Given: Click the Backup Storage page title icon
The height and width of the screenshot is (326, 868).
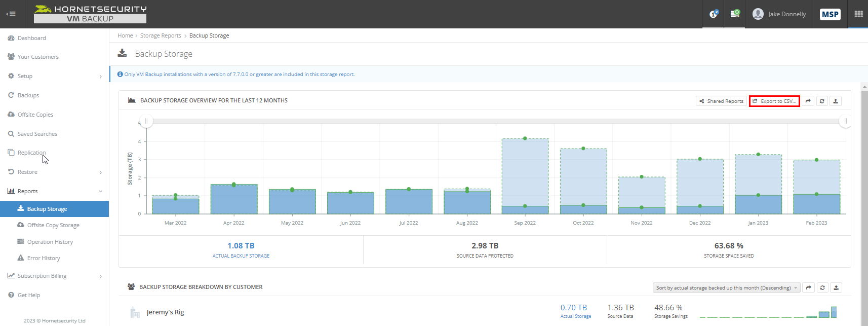Looking at the screenshot, I should [x=122, y=53].
